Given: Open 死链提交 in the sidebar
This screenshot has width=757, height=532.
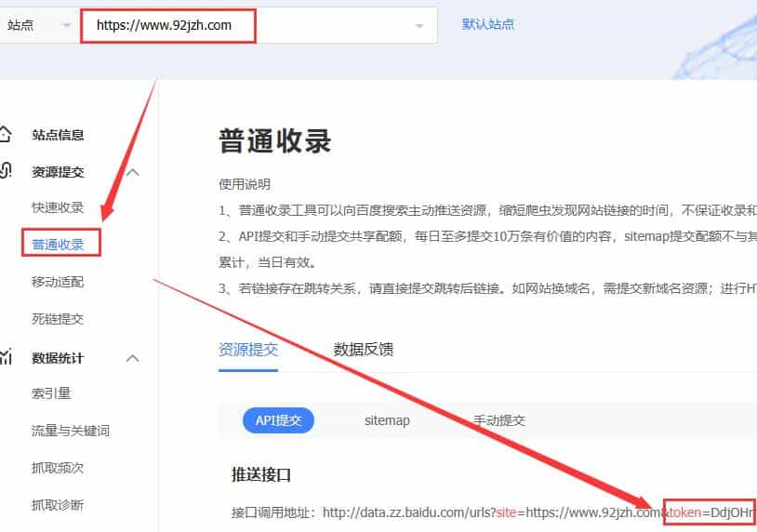Looking at the screenshot, I should tap(58, 319).
